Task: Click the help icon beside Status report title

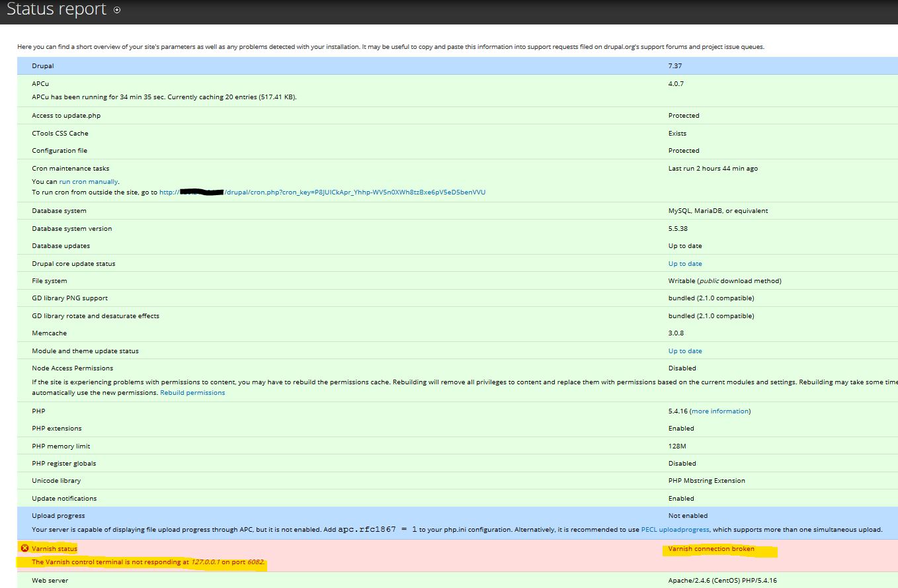Action: pos(118,9)
